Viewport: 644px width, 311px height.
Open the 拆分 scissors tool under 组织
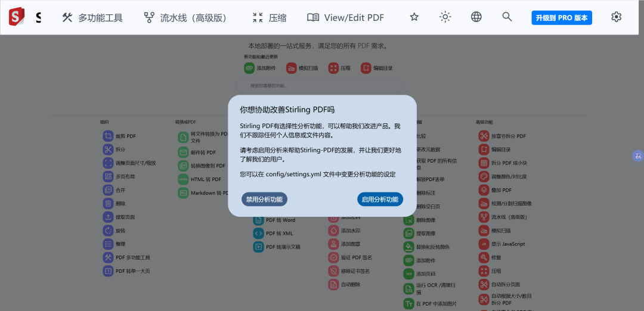click(114, 150)
